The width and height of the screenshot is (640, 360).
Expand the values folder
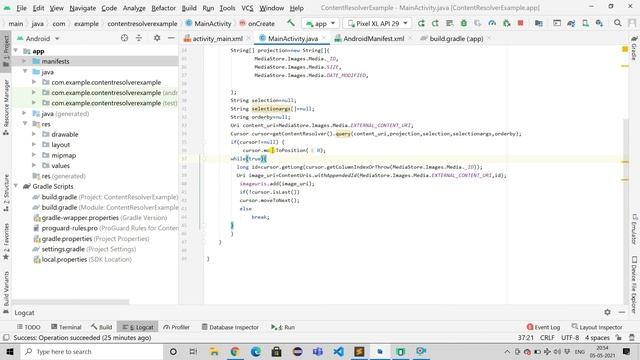click(x=34, y=165)
